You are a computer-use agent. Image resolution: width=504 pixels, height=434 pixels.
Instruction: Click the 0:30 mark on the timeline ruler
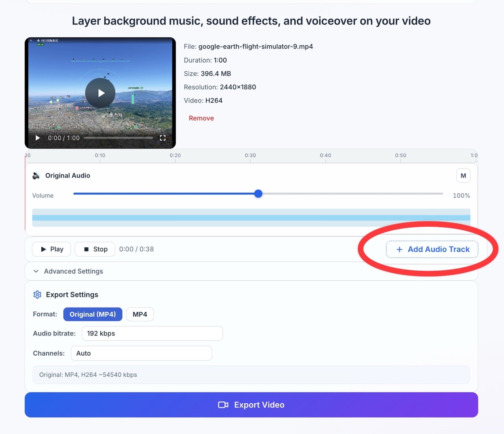click(x=250, y=156)
